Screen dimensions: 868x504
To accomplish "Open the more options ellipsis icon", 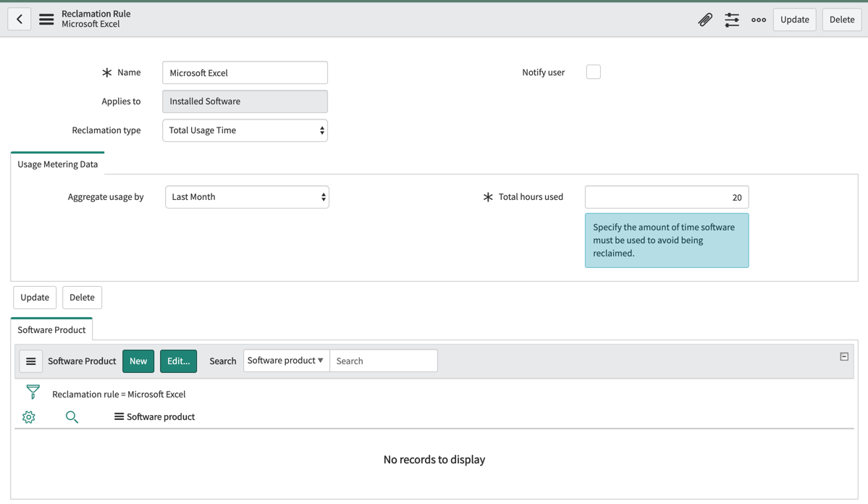I will [759, 20].
